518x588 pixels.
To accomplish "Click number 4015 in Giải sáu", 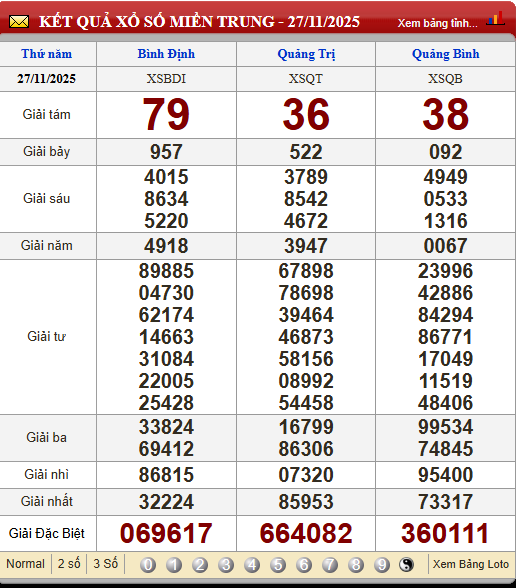I will [x=166, y=177].
